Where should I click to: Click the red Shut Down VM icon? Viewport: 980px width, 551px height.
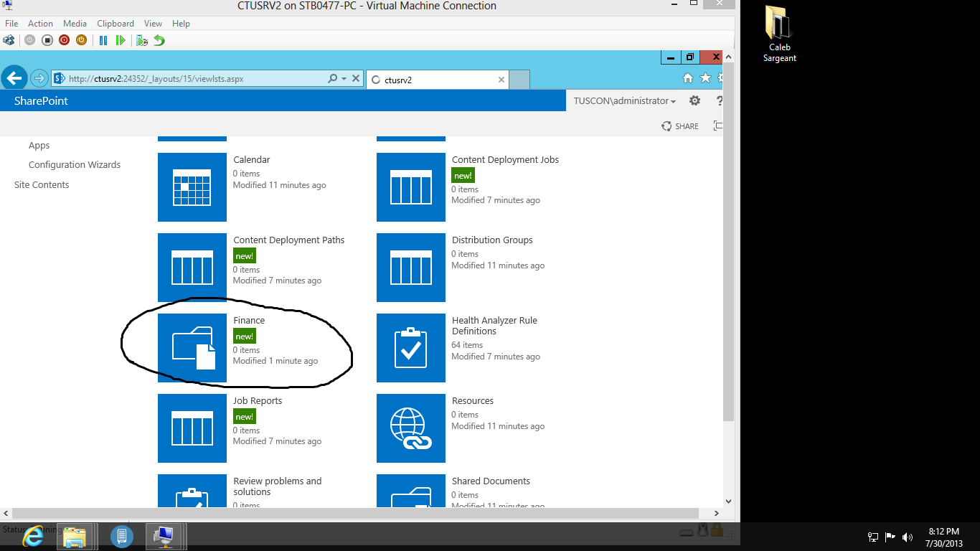(x=64, y=40)
